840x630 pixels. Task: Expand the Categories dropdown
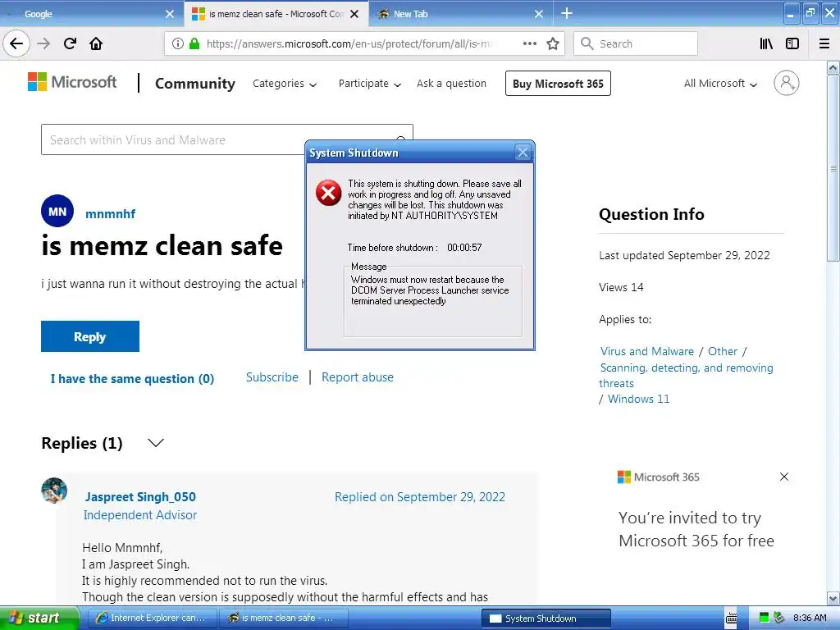coord(285,84)
